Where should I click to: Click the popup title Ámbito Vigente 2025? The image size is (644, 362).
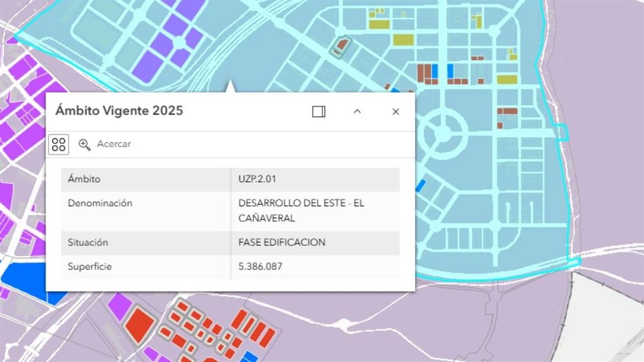[x=119, y=111]
